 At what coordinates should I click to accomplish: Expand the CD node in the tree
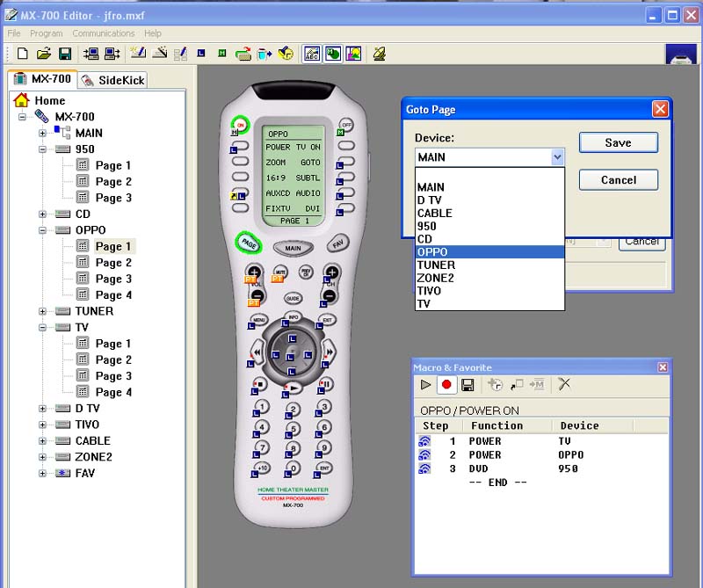pos(42,214)
